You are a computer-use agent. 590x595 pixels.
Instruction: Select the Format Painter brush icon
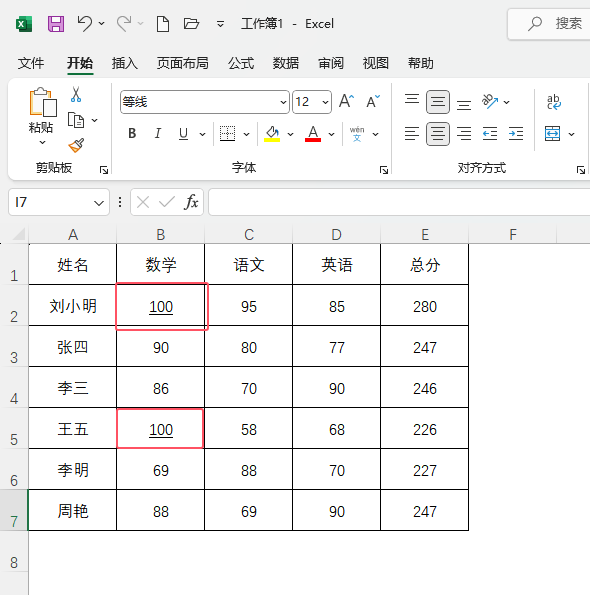pyautogui.click(x=76, y=145)
